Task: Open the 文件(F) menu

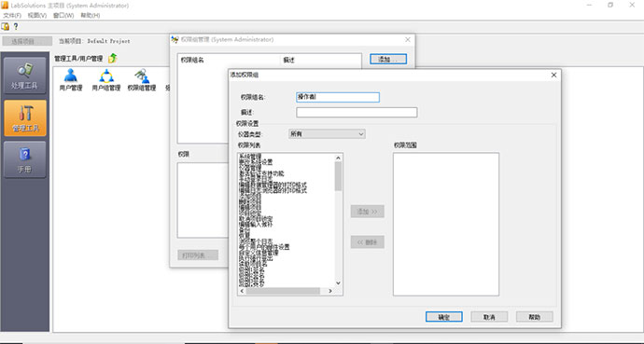Action: (12, 15)
